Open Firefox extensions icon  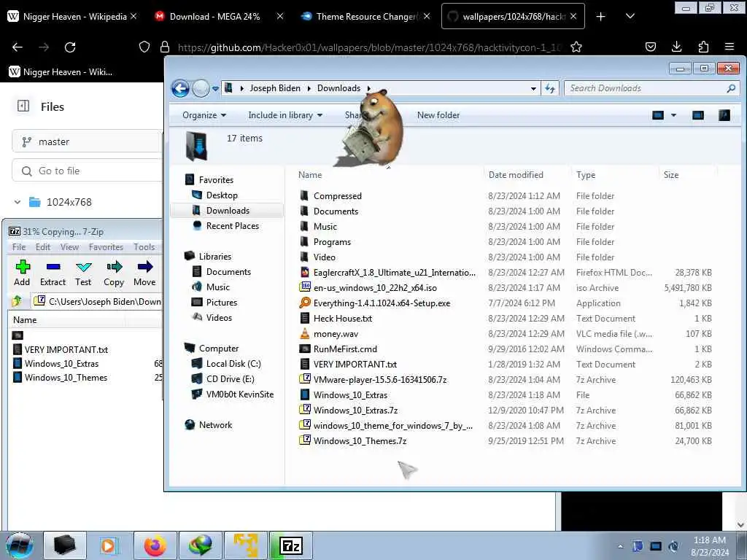[x=703, y=47]
